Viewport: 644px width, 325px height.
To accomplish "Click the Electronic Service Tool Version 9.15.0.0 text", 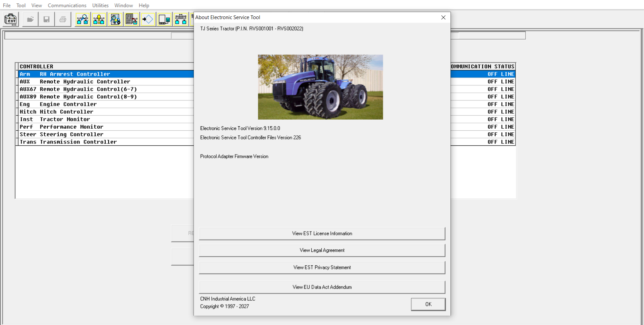I will (x=240, y=128).
